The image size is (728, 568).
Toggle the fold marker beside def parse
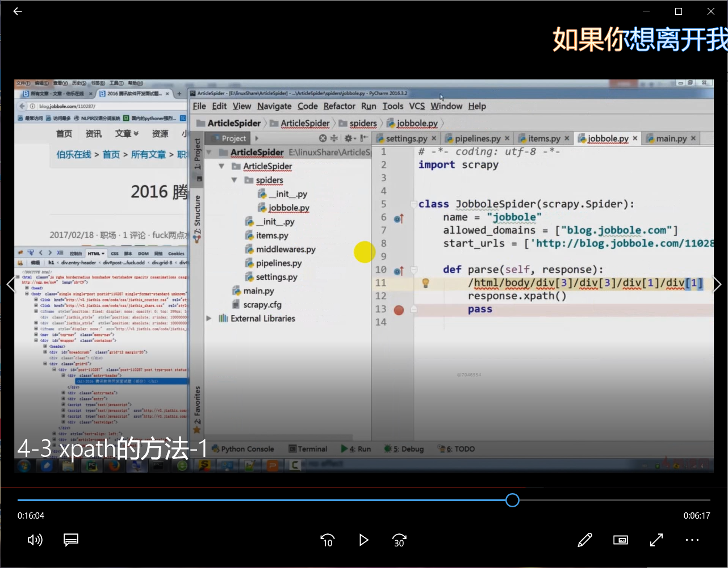[414, 270]
